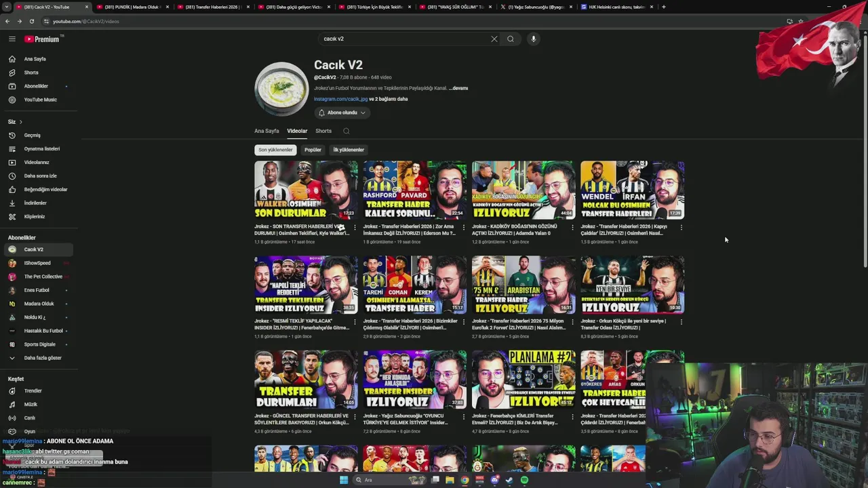Open the RASHFORD PAVARD video thumbnail
The width and height of the screenshot is (868, 488).
(414, 190)
